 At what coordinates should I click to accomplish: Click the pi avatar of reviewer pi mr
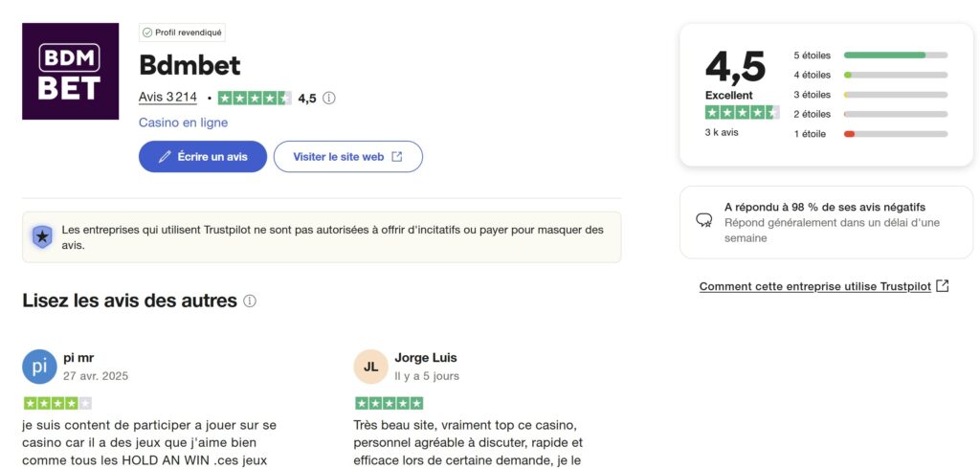(39, 367)
